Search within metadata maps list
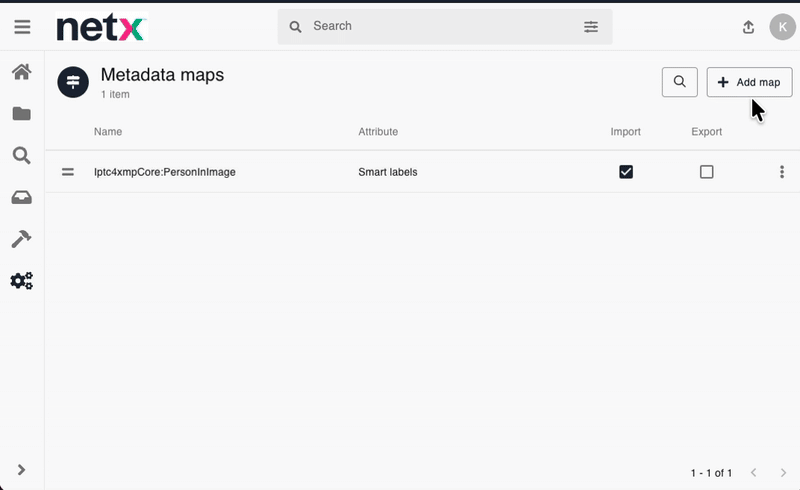Screen dimensions: 800x490 tap(680, 82)
